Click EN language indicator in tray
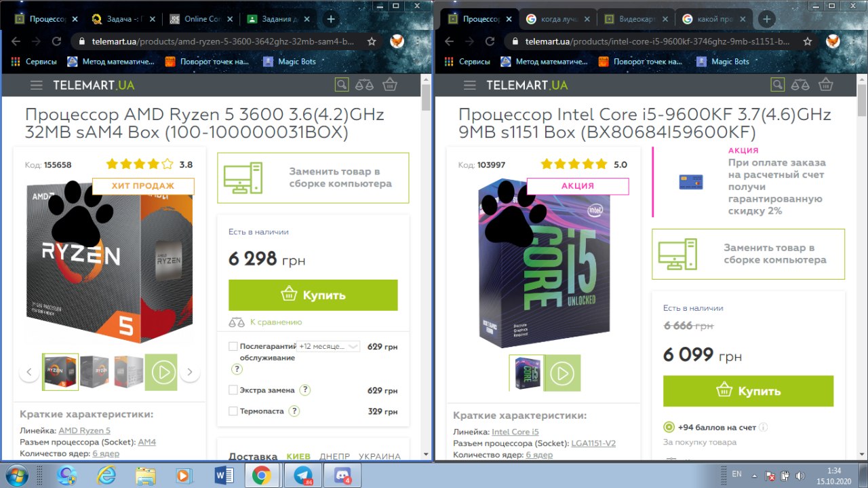 pyautogui.click(x=737, y=474)
